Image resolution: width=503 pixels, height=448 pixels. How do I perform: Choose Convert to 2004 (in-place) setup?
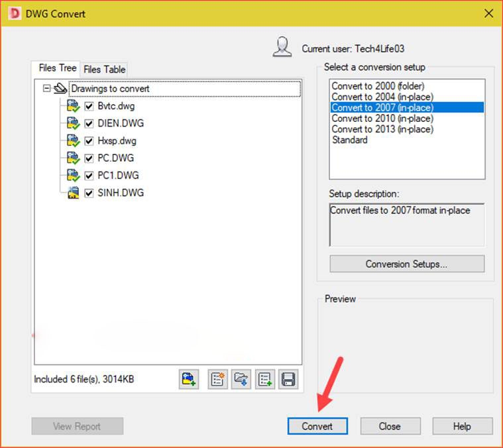(407, 97)
